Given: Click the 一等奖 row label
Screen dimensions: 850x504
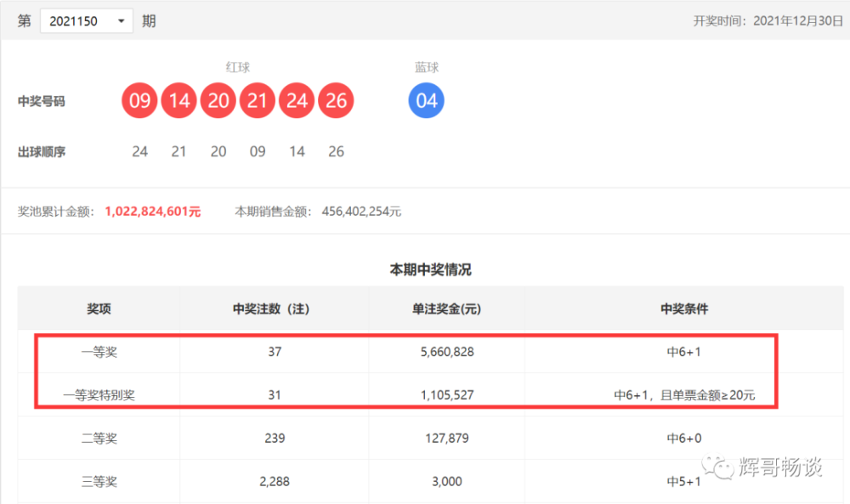Looking at the screenshot, I should click(x=99, y=352).
